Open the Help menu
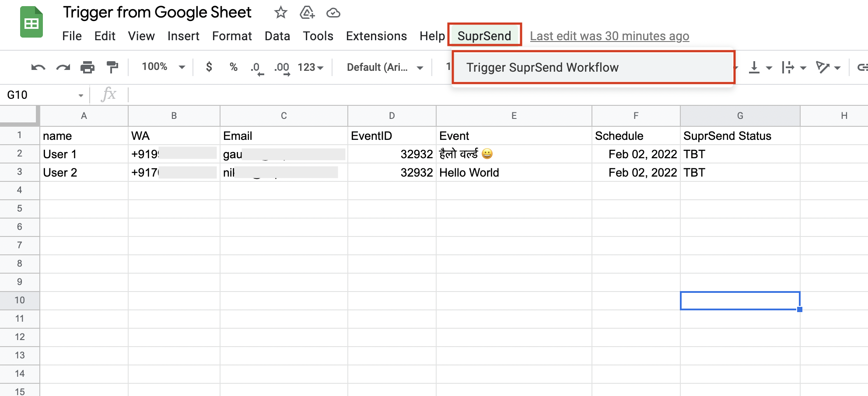Viewport: 868px width, 396px height. pos(432,36)
